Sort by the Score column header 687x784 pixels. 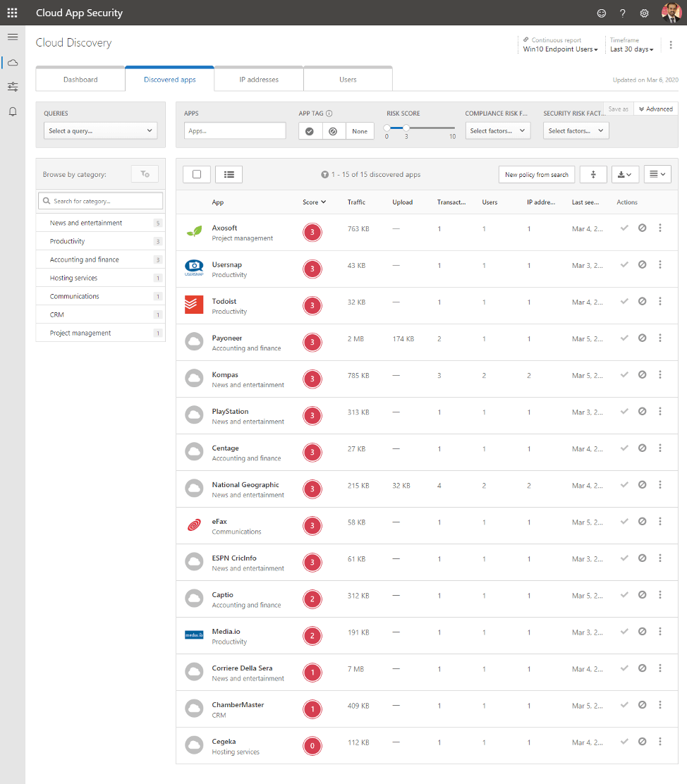[315, 202]
